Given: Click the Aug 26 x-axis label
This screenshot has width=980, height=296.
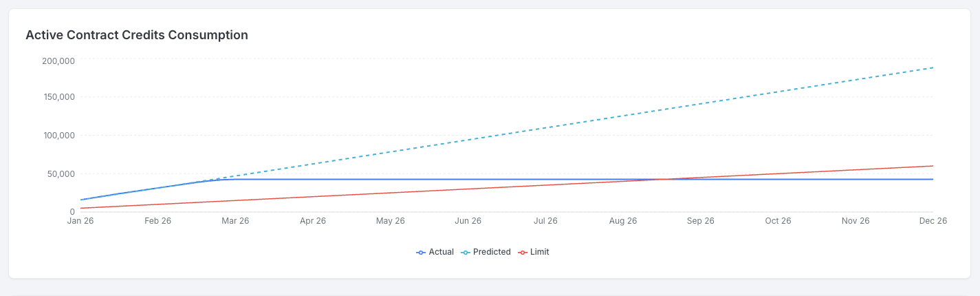Looking at the screenshot, I should coord(623,221).
